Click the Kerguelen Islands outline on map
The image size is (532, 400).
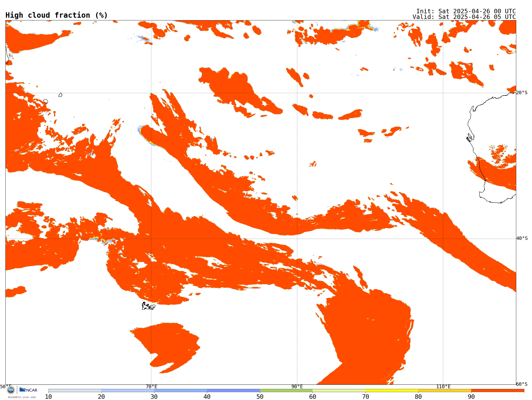pos(149,306)
